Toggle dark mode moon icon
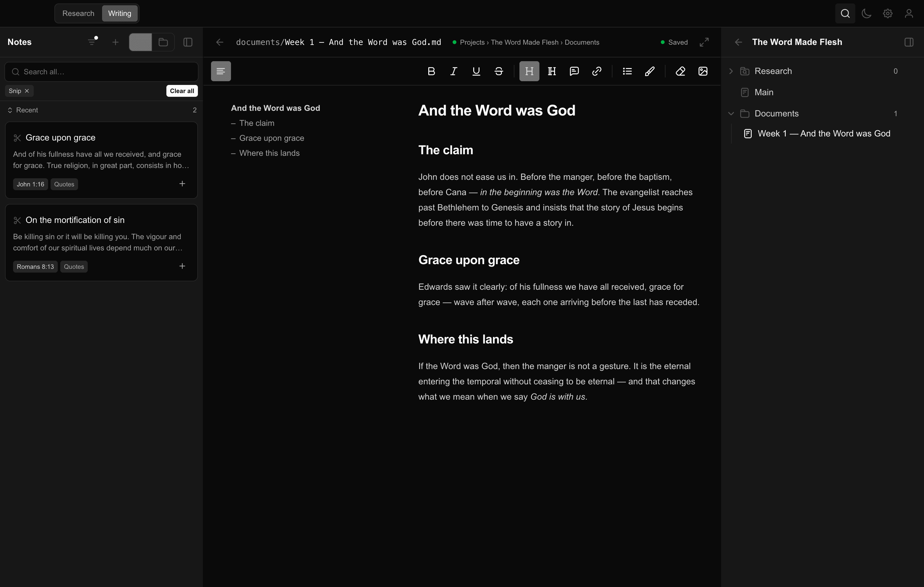Image resolution: width=924 pixels, height=587 pixels. 867,13
